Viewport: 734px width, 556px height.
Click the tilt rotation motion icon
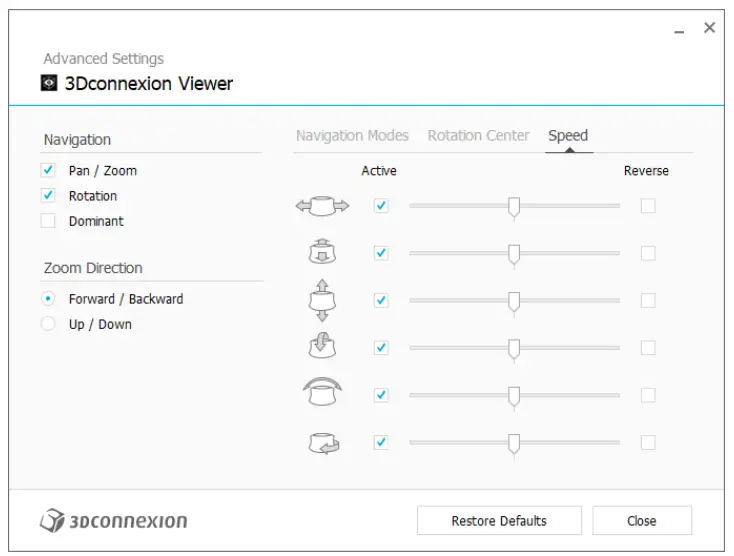(322, 347)
